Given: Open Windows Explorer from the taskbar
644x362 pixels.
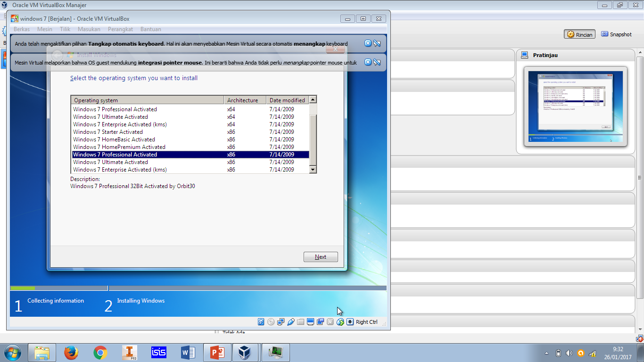Looking at the screenshot, I should point(42,353).
